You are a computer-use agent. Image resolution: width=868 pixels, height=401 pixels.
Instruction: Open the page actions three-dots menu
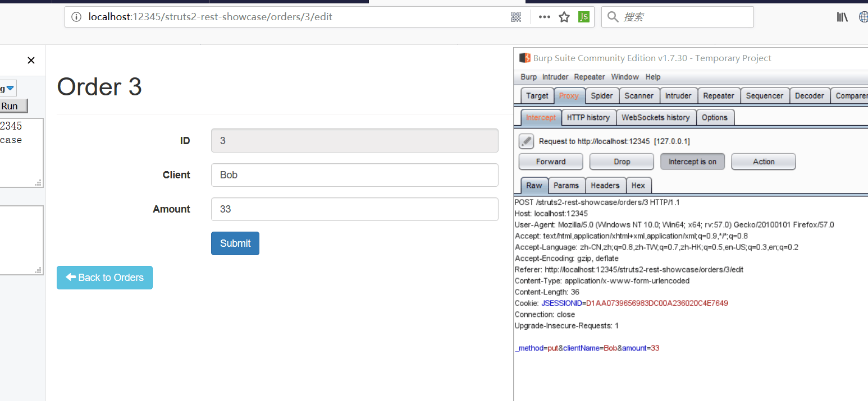544,17
